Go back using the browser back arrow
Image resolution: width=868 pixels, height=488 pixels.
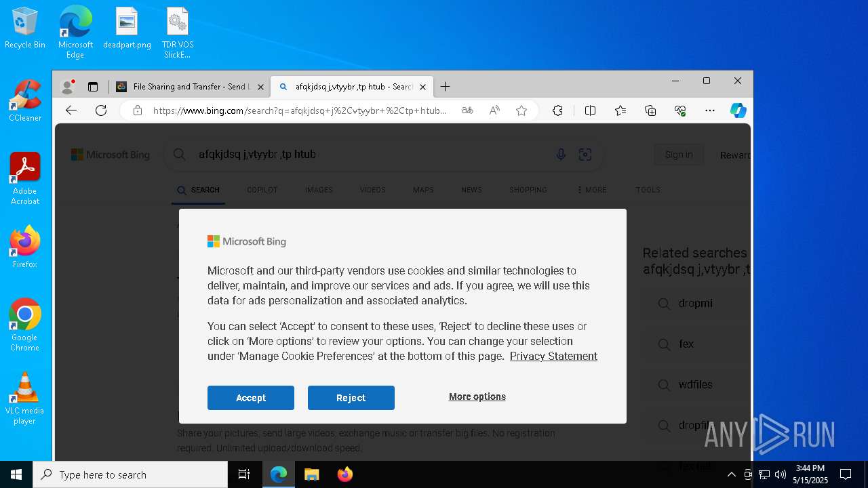click(71, 110)
